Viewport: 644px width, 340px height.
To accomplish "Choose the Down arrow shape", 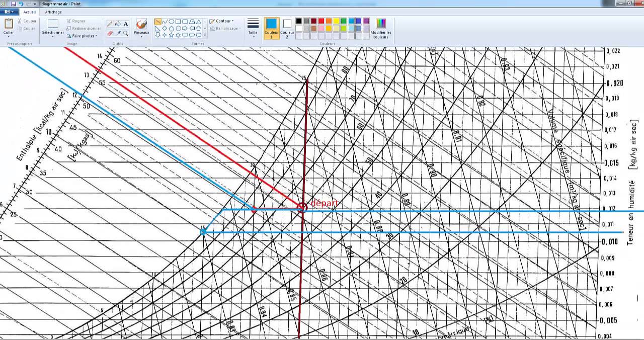I will [157, 35].
